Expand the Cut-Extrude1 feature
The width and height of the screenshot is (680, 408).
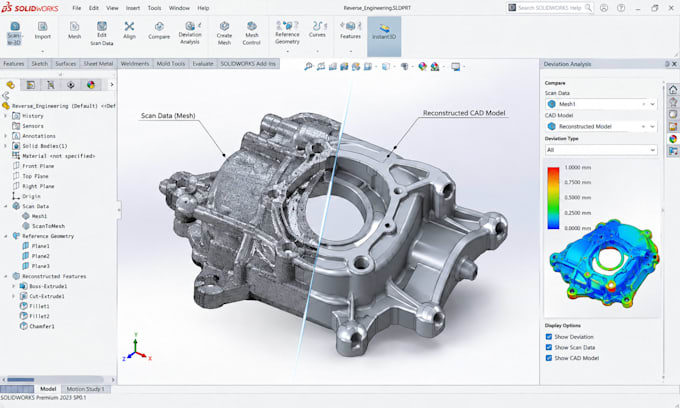click(x=13, y=296)
